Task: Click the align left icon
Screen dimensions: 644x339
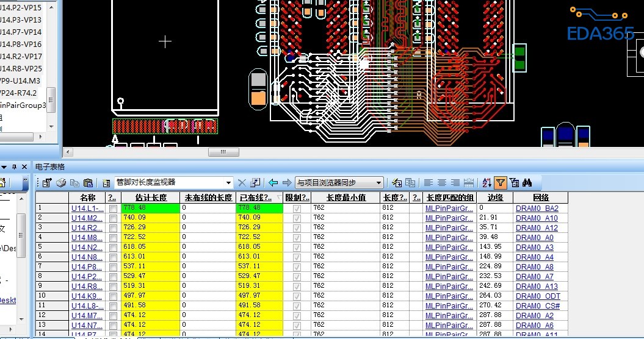Action: tap(429, 183)
